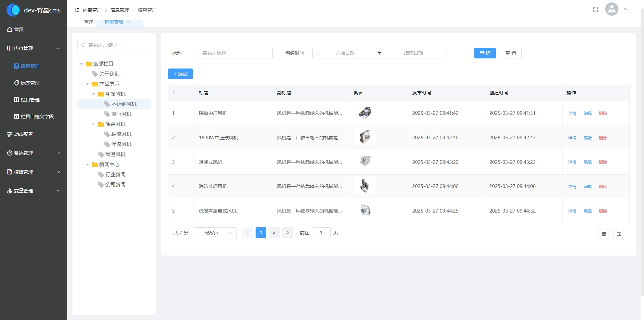
Task: Close the 信息管理 tab
Action: click(x=128, y=22)
